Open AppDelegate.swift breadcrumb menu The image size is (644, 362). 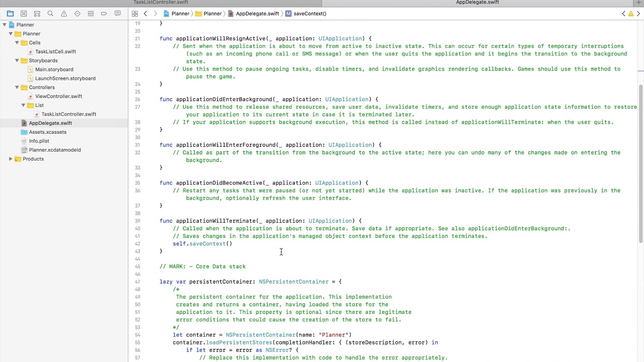254,14
